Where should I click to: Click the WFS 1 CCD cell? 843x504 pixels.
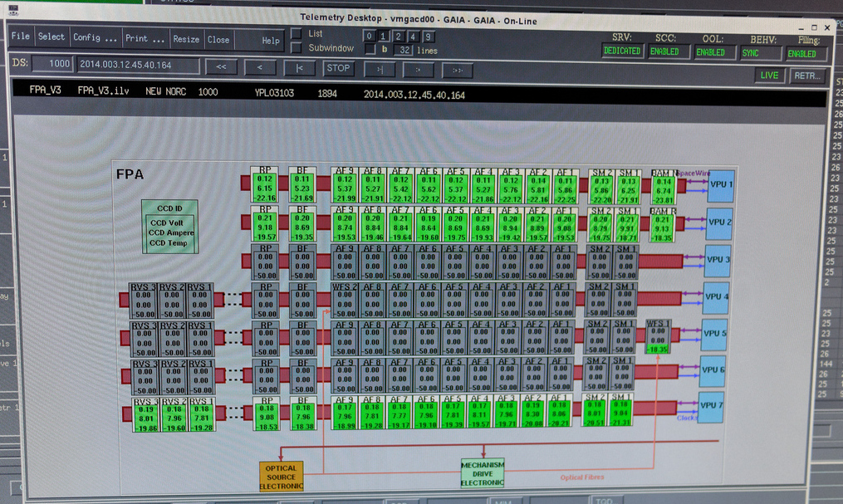657,336
